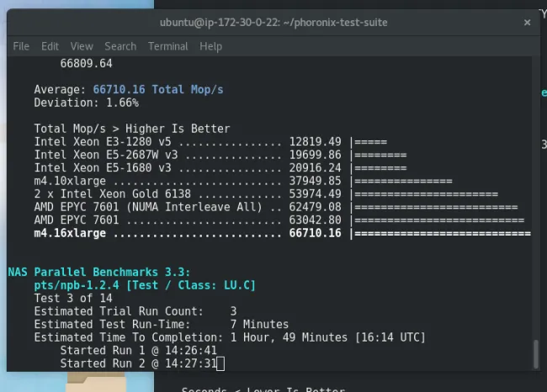547x392 pixels.
Task: Click the m4.16xlarge result bar
Action: point(442,233)
